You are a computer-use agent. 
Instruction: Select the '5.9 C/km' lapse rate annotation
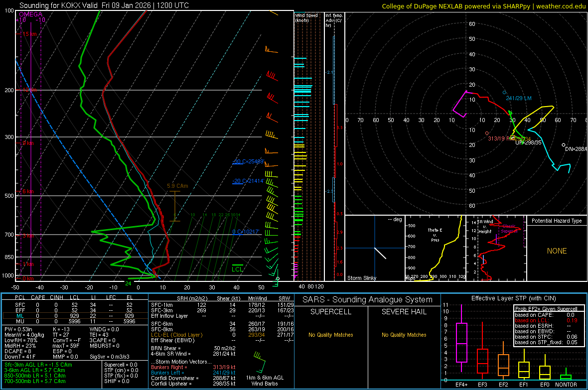(x=177, y=186)
